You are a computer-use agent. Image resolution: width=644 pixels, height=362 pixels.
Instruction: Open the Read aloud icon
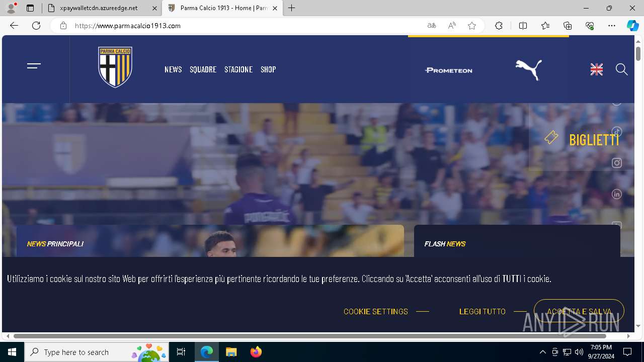pyautogui.click(x=452, y=26)
